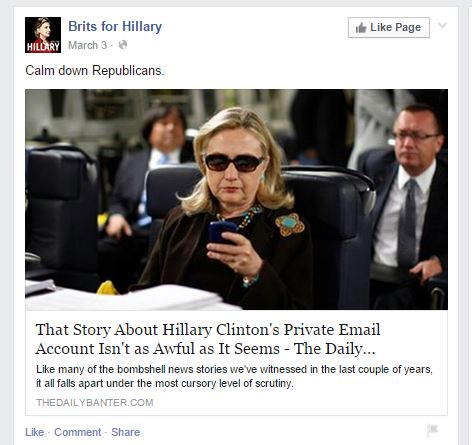The height and width of the screenshot is (445, 472).
Task: Open the Brits for Hillary page name link
Action: point(115,26)
